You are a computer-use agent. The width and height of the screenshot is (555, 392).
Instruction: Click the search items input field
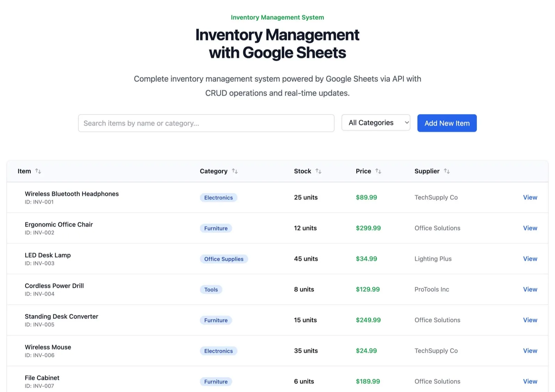tap(206, 123)
